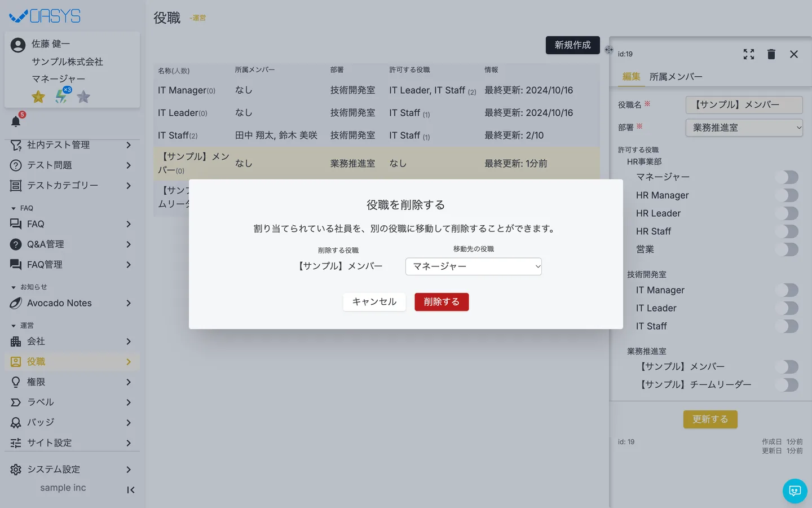Viewport: 812px width, 508px height.
Task: Click the システム設定 gear icon
Action: [16, 470]
